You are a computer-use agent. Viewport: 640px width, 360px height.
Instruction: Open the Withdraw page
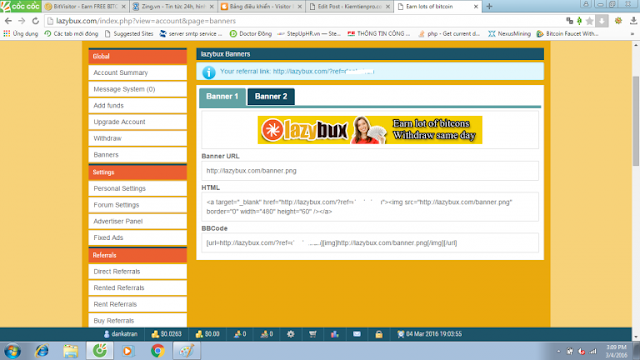click(138, 138)
